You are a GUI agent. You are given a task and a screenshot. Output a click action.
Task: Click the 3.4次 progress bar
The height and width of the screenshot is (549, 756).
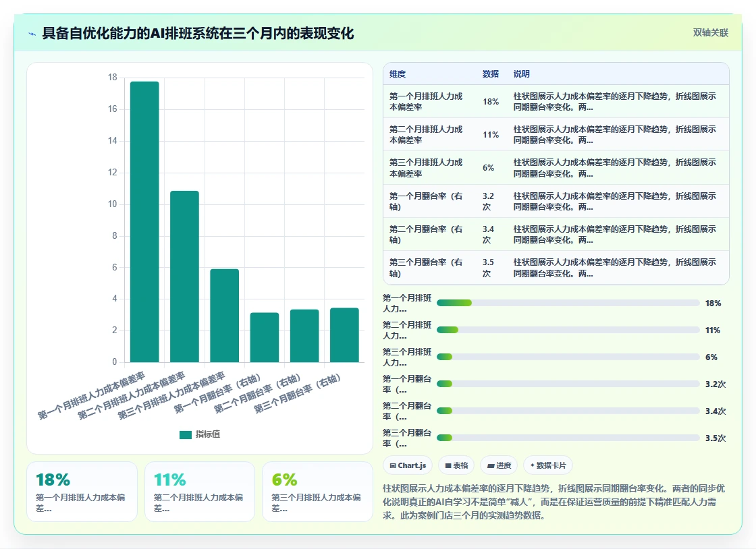point(568,411)
